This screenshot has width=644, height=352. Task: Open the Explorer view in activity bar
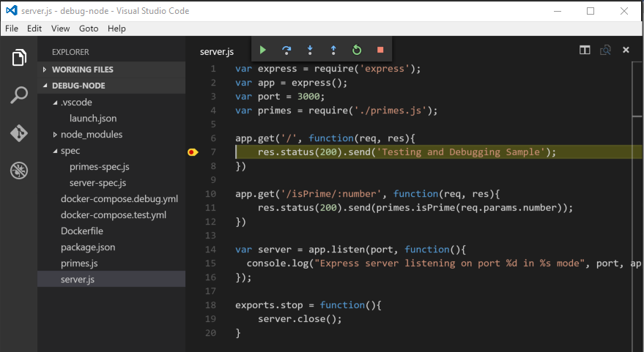[x=19, y=57]
